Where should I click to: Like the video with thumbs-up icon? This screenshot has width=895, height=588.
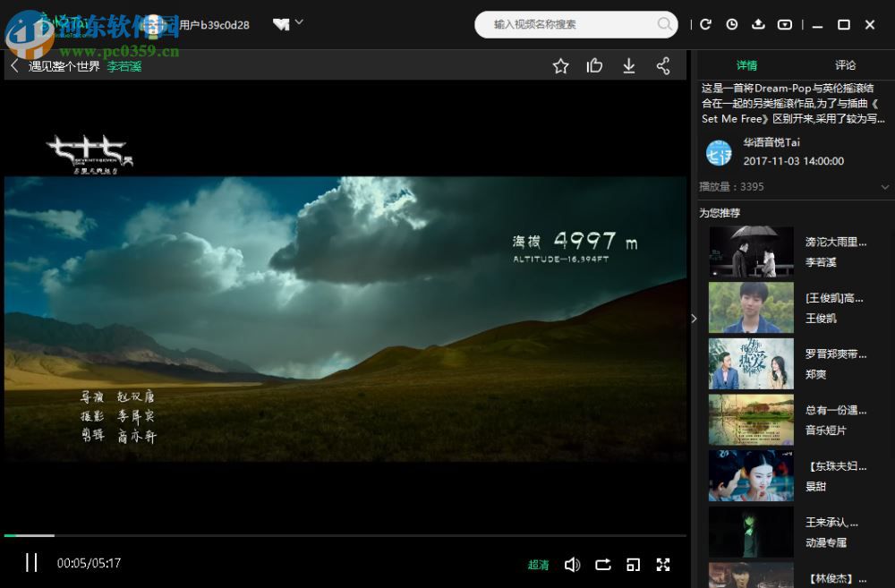click(594, 65)
